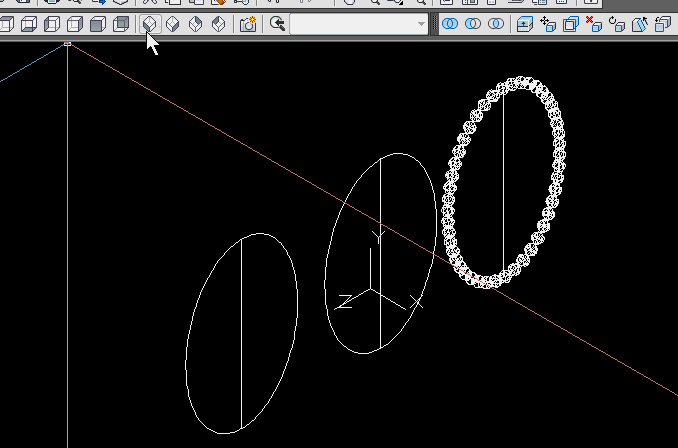Set view to SW Isometric
The image size is (678, 448).
(x=150, y=23)
